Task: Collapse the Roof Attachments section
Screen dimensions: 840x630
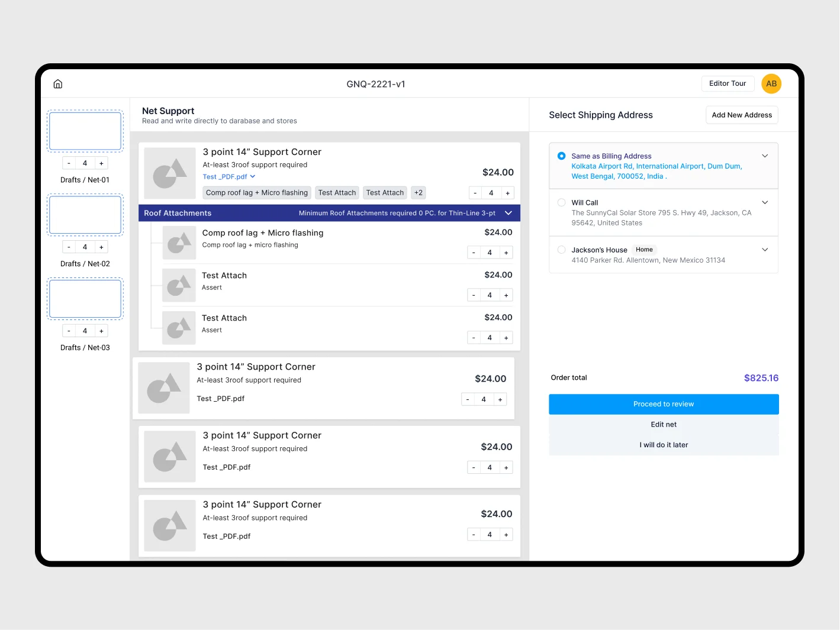Action: click(508, 214)
